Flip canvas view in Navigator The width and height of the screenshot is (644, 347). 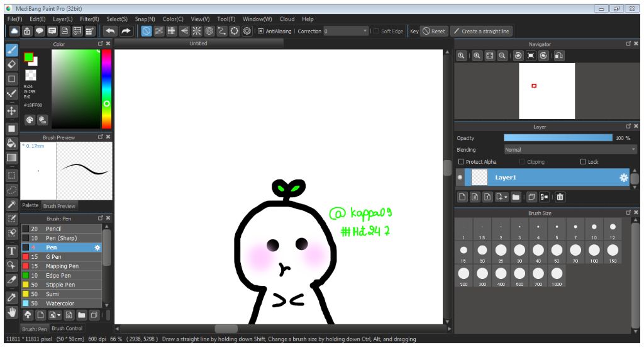558,55
